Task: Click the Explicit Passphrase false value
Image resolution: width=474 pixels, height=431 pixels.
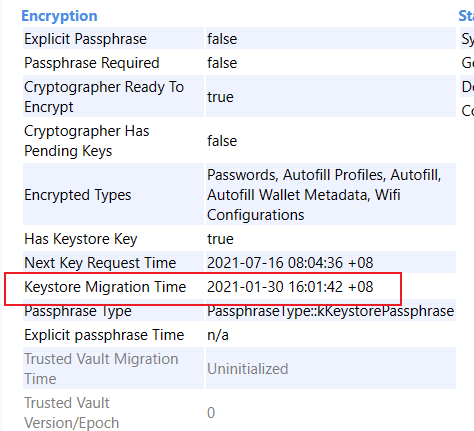Action: pos(222,39)
